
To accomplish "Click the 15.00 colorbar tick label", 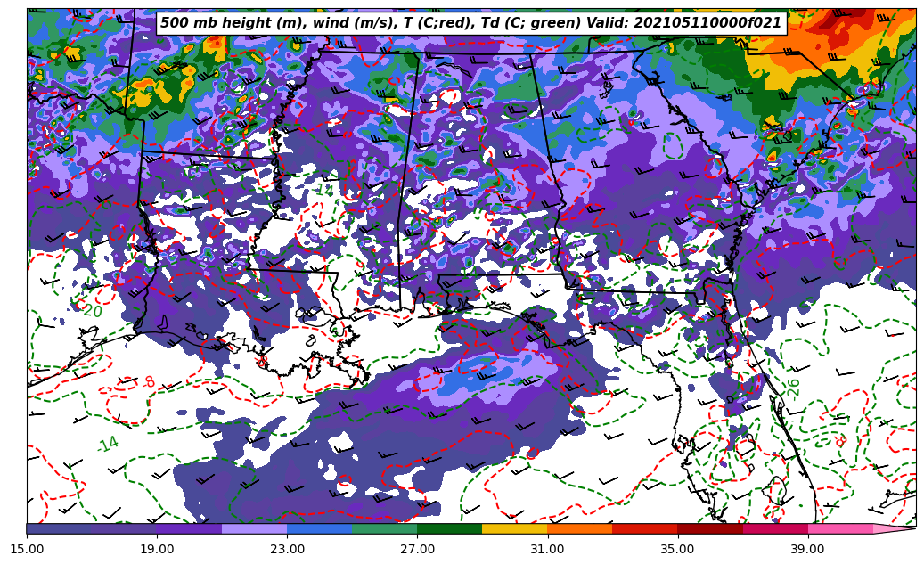I will click(27, 549).
